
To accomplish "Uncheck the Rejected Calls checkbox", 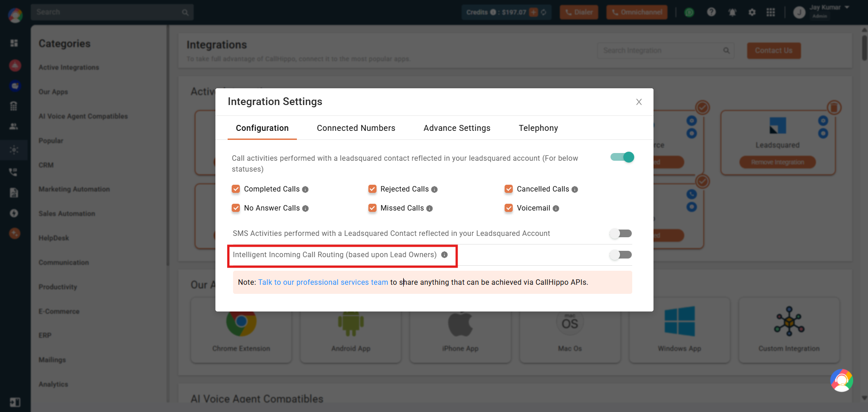I will (x=372, y=189).
